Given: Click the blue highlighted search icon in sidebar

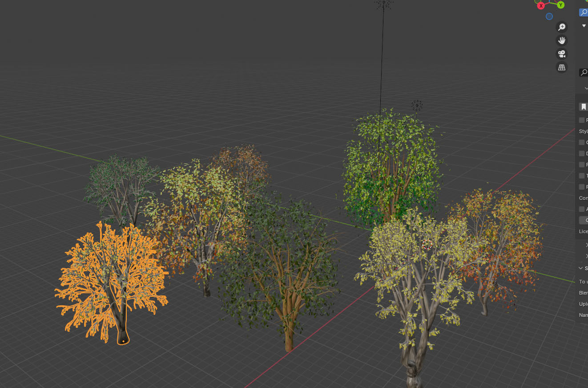Looking at the screenshot, I should tap(584, 12).
